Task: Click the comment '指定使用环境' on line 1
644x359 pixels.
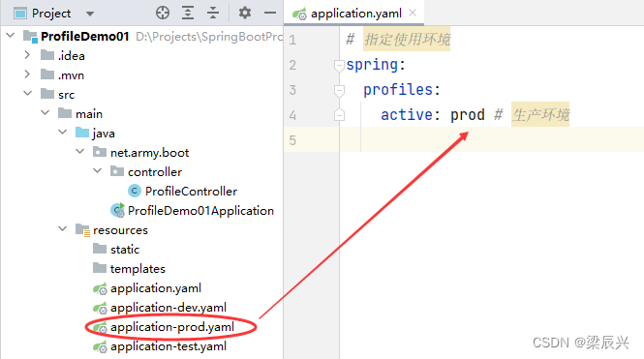Action: 407,40
